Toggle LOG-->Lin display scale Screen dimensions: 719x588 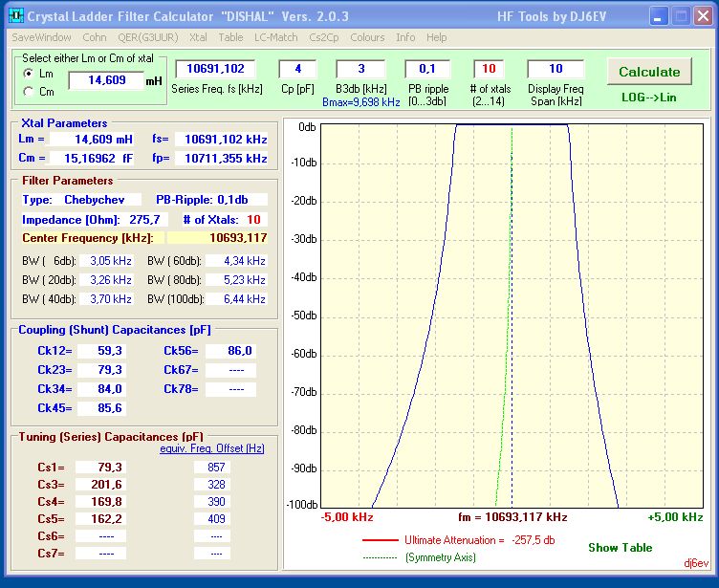point(649,97)
